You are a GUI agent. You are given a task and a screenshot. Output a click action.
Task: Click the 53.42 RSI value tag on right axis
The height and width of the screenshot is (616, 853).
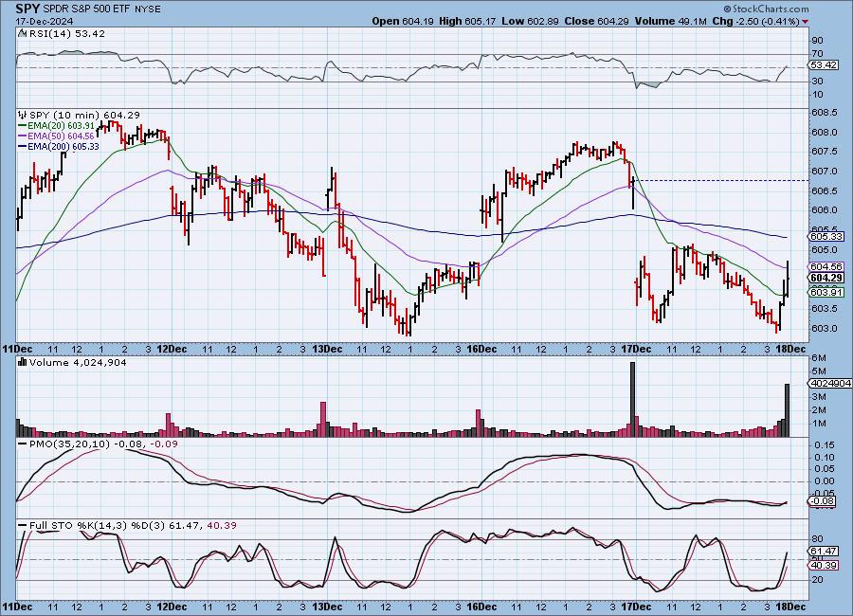(825, 64)
